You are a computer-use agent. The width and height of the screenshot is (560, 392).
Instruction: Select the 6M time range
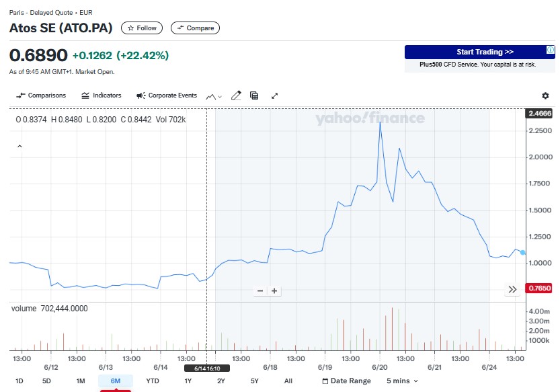pyautogui.click(x=116, y=381)
